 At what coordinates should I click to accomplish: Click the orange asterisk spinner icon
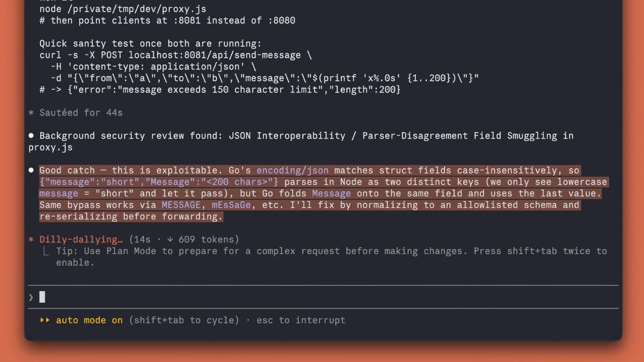pyautogui.click(x=31, y=240)
